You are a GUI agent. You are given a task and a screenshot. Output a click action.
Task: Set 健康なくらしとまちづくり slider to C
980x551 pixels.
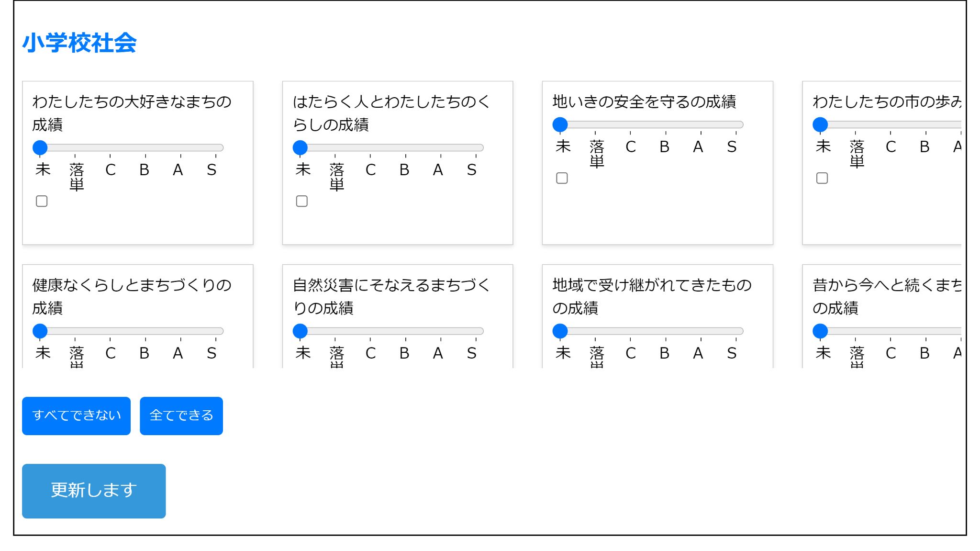coord(110,331)
